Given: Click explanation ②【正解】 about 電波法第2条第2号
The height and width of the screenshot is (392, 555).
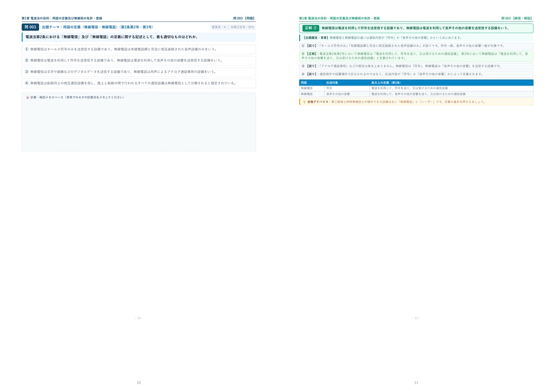Looking at the screenshot, I should coord(416,56).
